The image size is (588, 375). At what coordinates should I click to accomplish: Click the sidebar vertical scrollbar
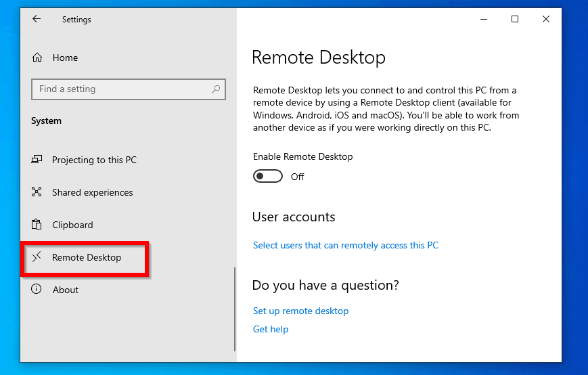click(x=235, y=309)
